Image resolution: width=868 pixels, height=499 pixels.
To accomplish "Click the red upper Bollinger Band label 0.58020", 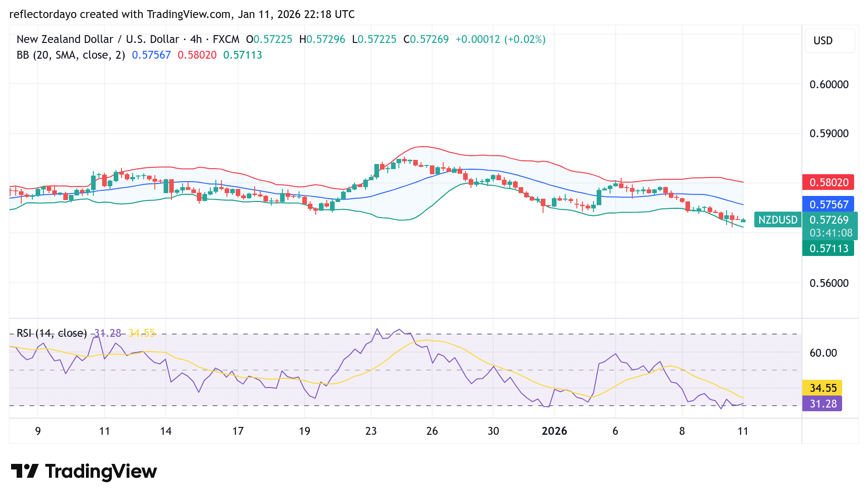I will point(828,183).
